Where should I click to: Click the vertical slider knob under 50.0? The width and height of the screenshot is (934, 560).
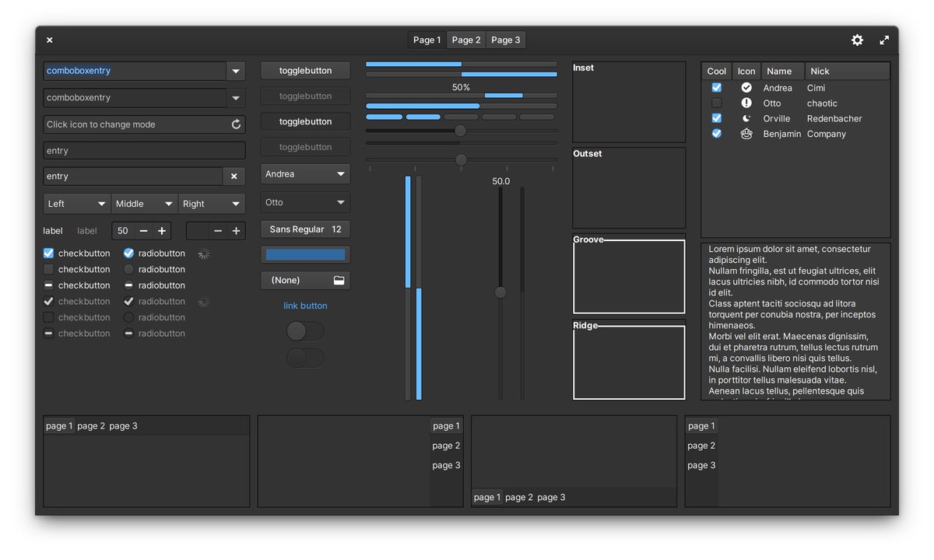pos(500,292)
